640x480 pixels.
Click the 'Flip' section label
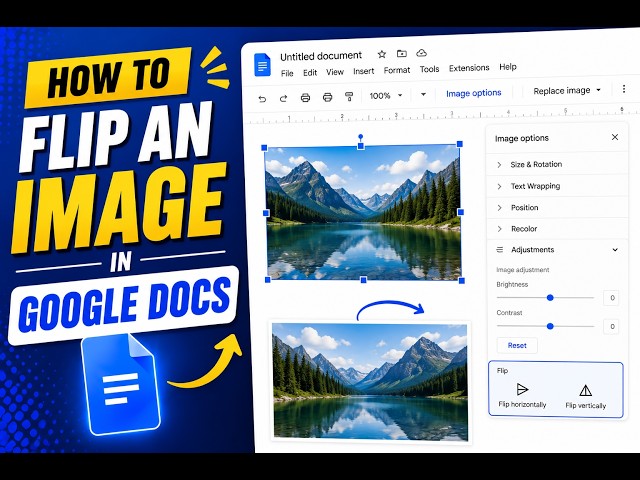502,371
